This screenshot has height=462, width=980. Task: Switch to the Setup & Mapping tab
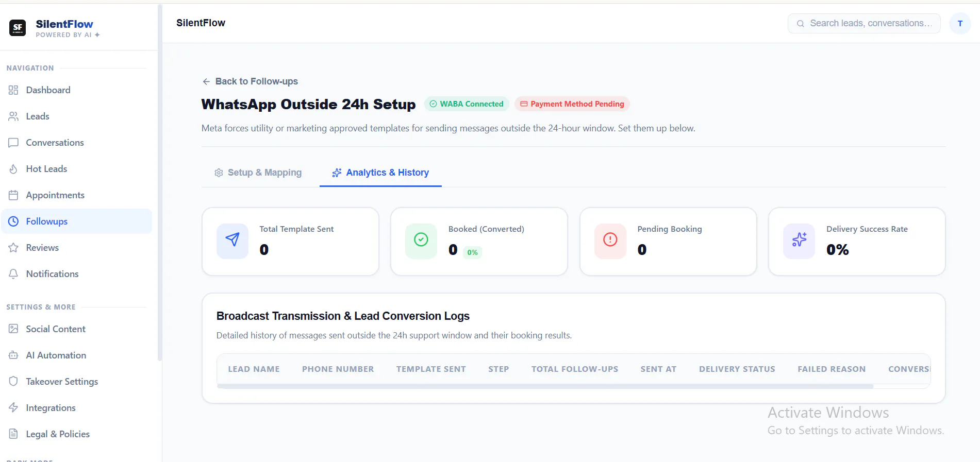[258, 173]
